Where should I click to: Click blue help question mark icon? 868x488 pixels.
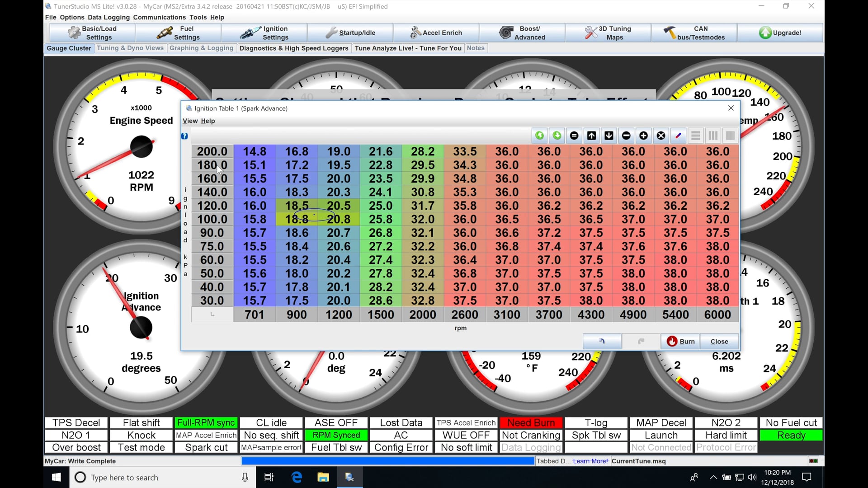[184, 136]
